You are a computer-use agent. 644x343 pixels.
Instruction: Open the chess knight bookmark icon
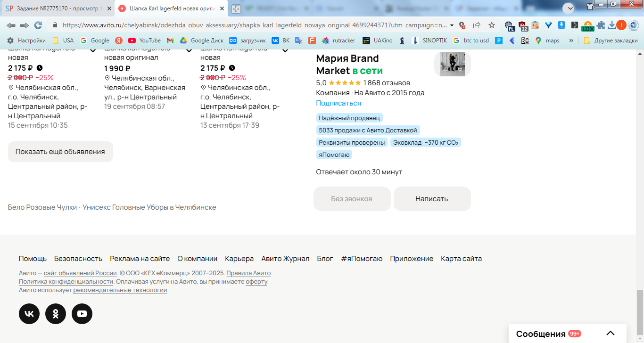point(402,41)
